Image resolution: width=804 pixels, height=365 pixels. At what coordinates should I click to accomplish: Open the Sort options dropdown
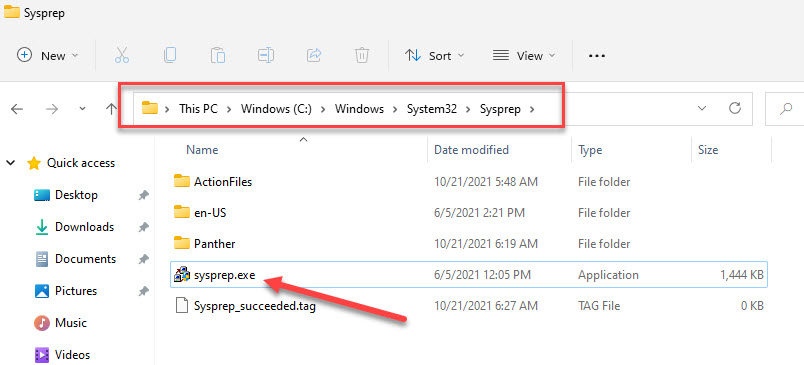[x=434, y=55]
